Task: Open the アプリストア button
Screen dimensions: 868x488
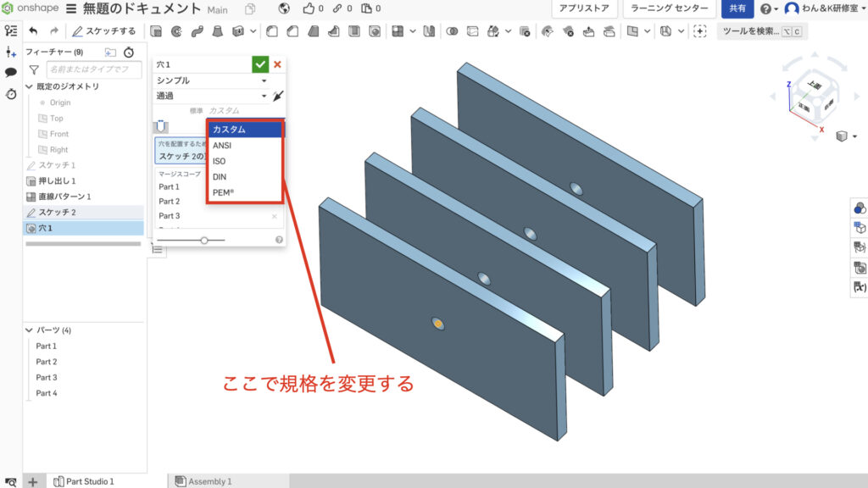Action: (x=583, y=8)
